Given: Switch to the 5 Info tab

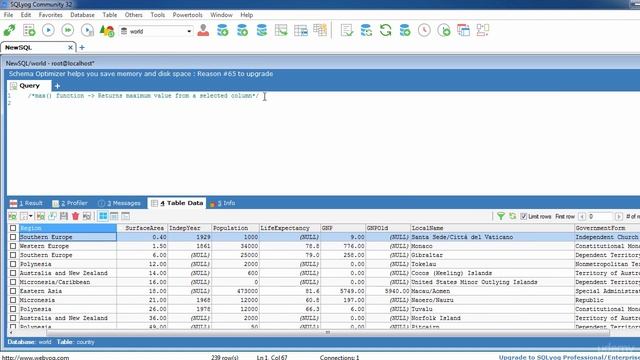Looking at the screenshot, I should point(222,203).
